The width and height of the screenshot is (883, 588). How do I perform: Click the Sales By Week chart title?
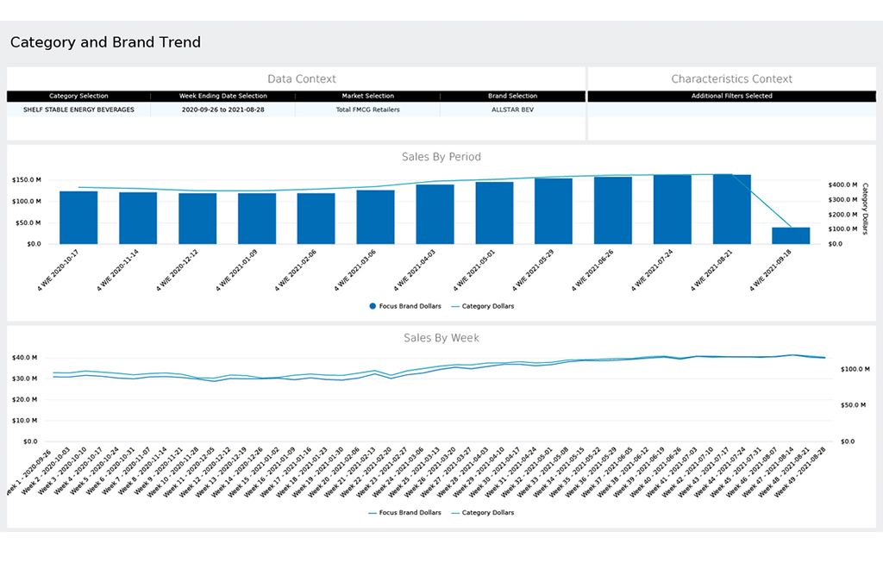click(441, 338)
